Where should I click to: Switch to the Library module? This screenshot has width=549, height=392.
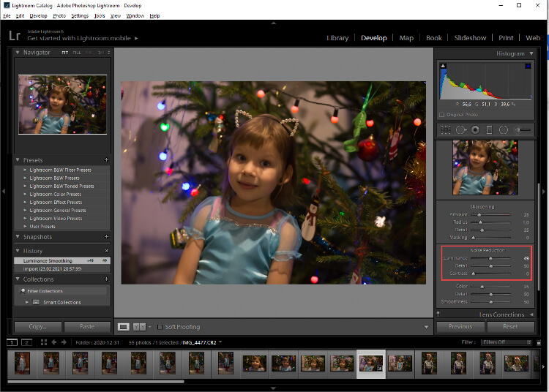point(337,38)
